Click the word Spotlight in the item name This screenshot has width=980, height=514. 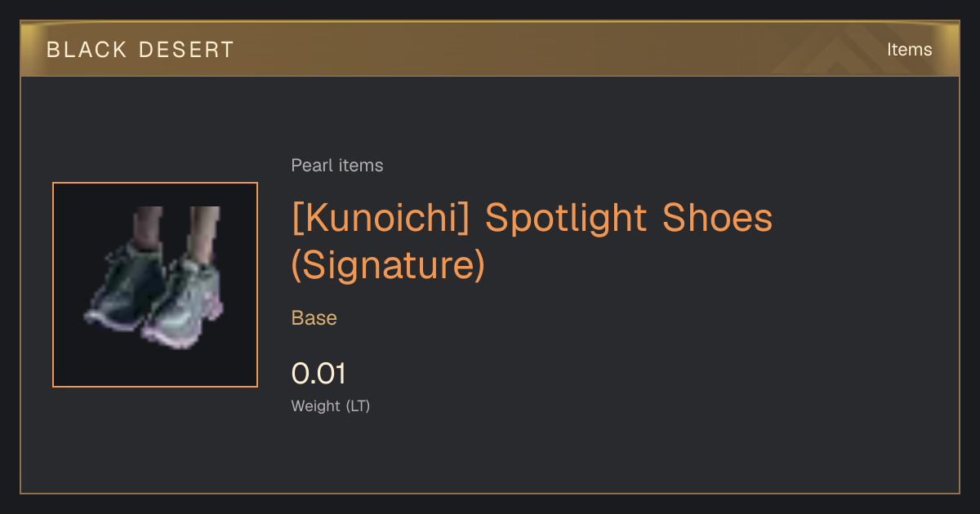tap(563, 218)
